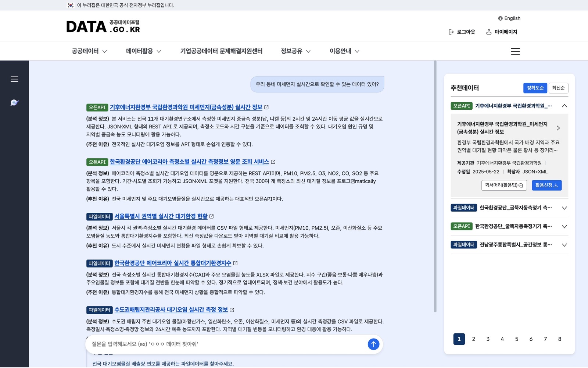Open 기업공공데이터 문제해결지원센터 menu item
The height and width of the screenshot is (368, 588).
pyautogui.click(x=221, y=51)
